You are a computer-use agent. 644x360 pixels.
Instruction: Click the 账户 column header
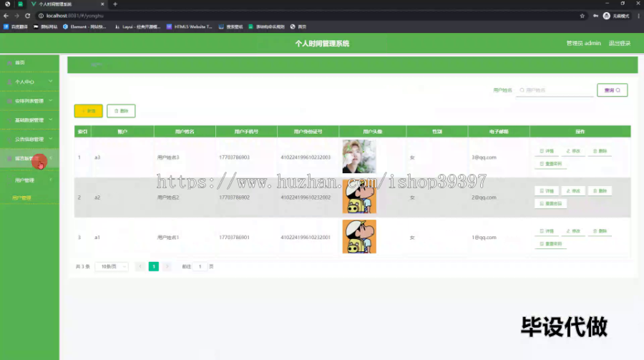[122, 132]
